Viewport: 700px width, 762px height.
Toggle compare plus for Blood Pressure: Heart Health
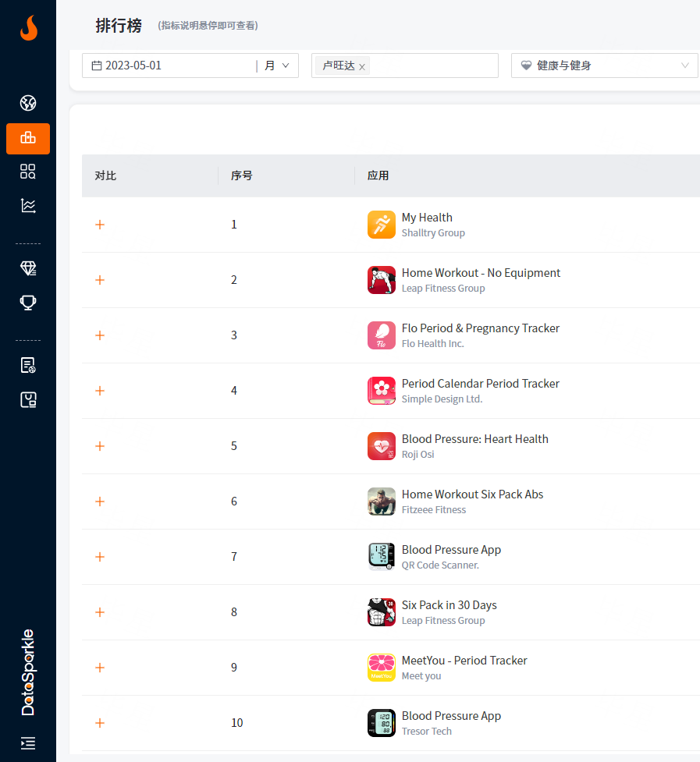[x=100, y=446]
